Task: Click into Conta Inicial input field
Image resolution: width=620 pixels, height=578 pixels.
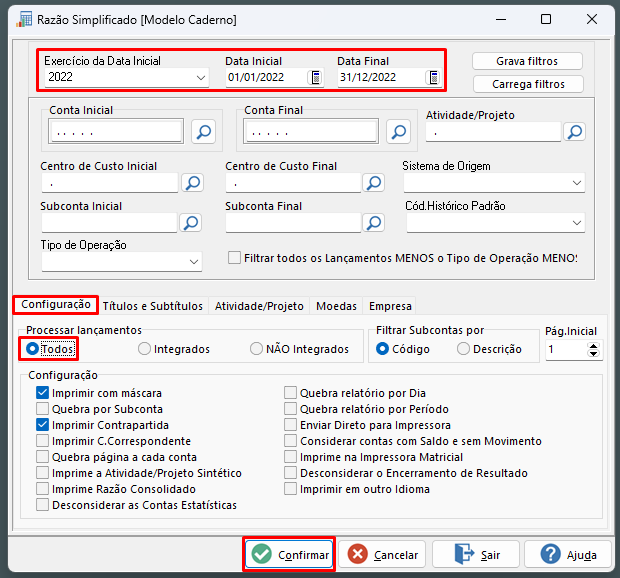Action: (116, 131)
